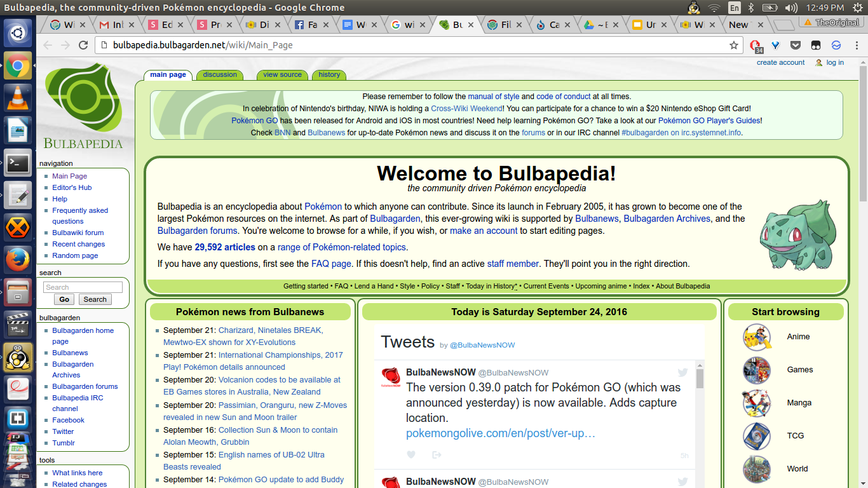This screenshot has height=488, width=868.
Task: Open the Wi-Fi network indicator
Action: point(714,8)
